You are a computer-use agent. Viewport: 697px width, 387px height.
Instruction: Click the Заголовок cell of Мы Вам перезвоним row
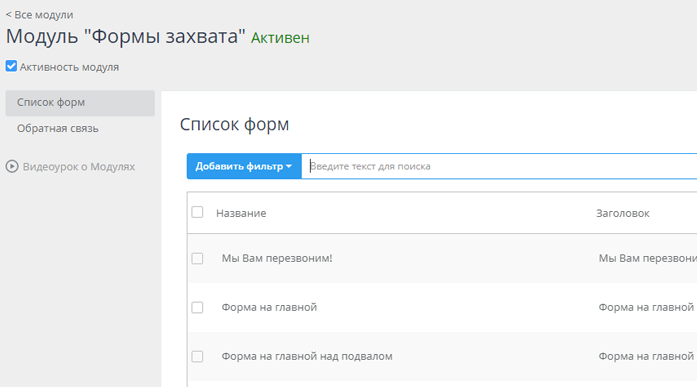(x=648, y=258)
